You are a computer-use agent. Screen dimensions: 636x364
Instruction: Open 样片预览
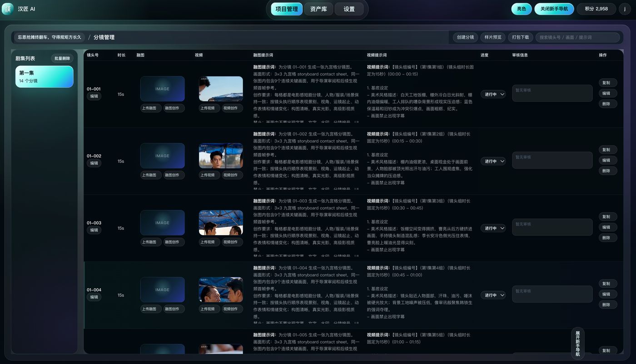[x=492, y=37]
